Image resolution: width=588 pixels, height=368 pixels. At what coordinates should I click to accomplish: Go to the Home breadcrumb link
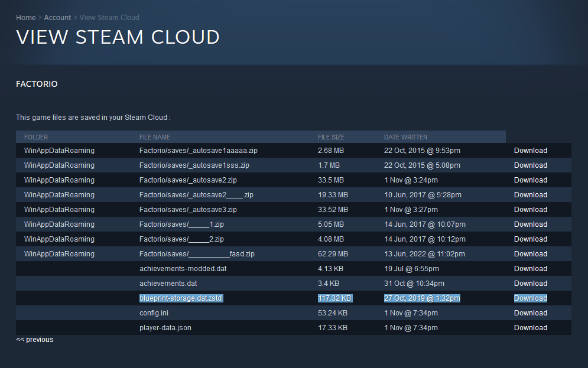pos(25,18)
